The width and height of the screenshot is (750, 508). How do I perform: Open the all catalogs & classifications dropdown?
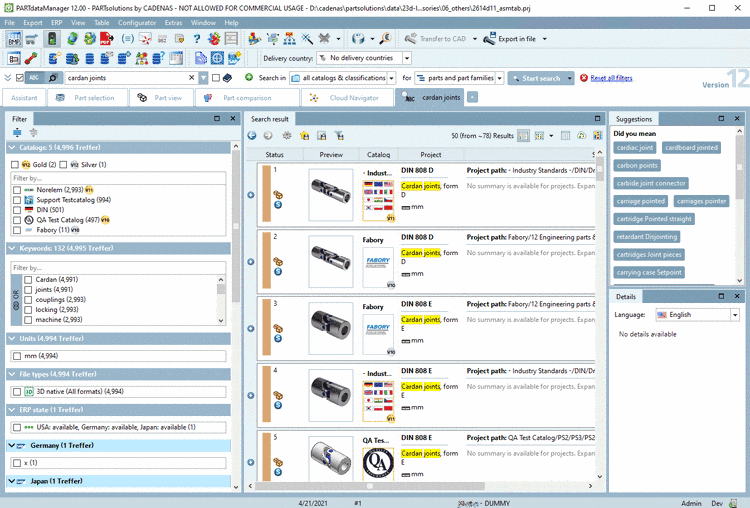(x=391, y=78)
